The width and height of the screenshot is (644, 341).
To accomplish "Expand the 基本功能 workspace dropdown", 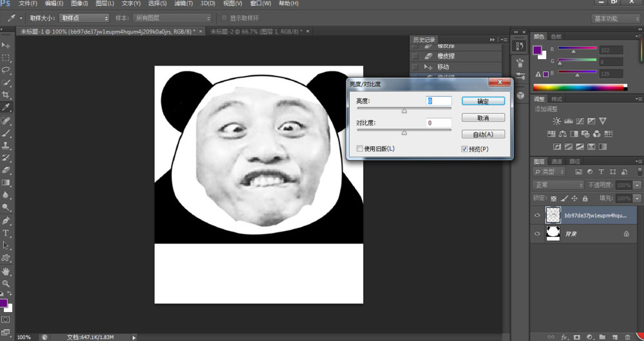I will (615, 19).
